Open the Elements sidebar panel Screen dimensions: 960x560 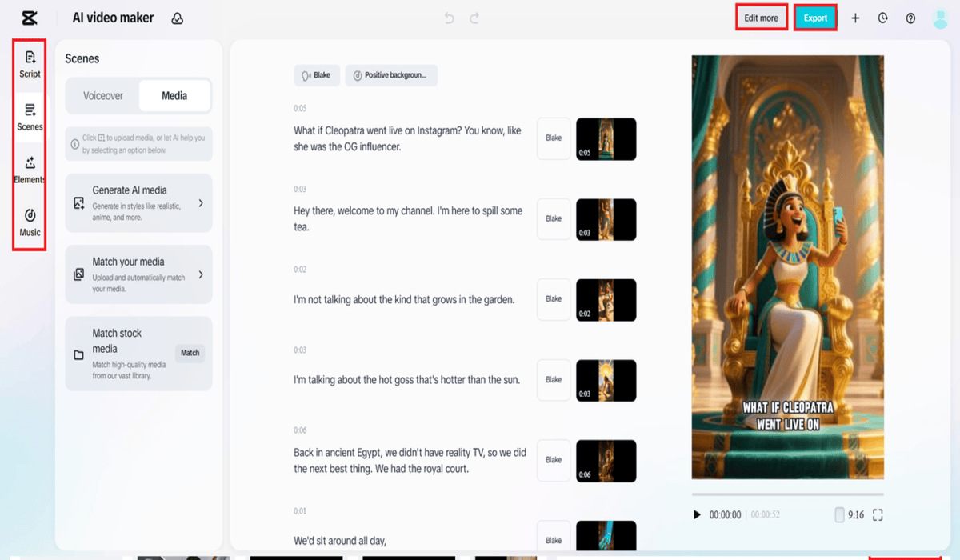[30, 170]
